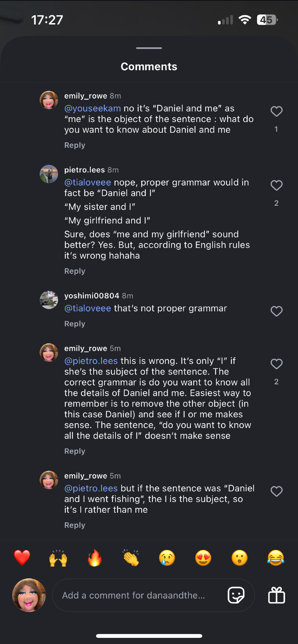The image size is (298, 644).
Task: Like pietro.lees's comment about proper grammar
Action: tap(276, 185)
